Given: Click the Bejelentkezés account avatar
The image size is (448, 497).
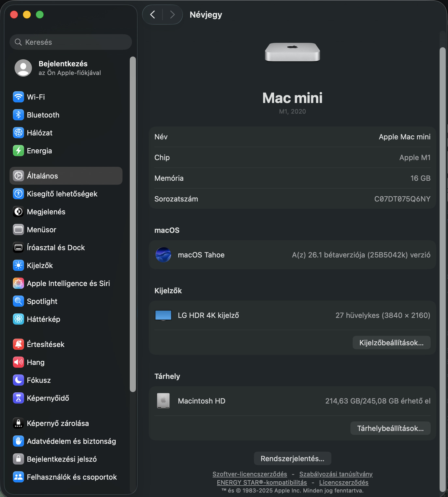Looking at the screenshot, I should point(23,68).
